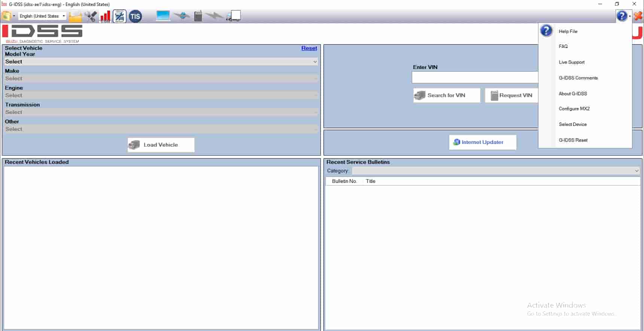Click the MX2 interface device icon
This screenshot has height=331, width=644.
coord(198,16)
